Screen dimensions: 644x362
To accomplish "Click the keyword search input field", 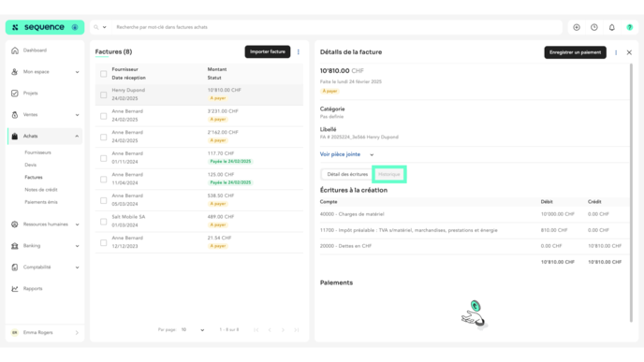I will [x=337, y=27].
